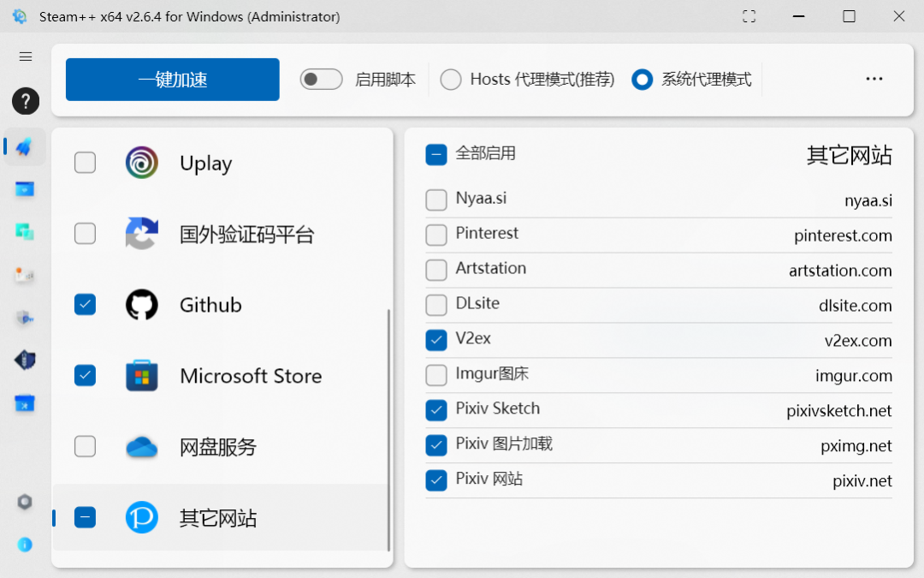Click the reCAPTCHA logo icon
The height and width of the screenshot is (578, 924).
141,234
